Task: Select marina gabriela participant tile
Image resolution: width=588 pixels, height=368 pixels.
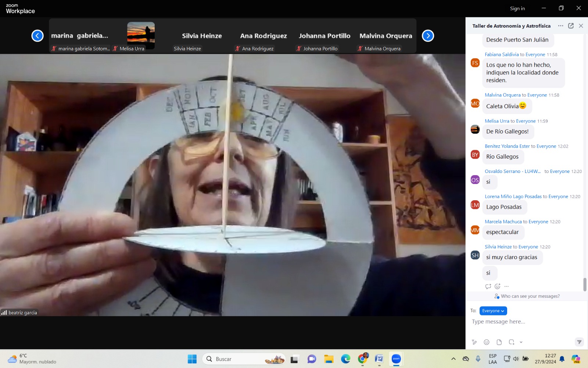Action: tap(80, 36)
